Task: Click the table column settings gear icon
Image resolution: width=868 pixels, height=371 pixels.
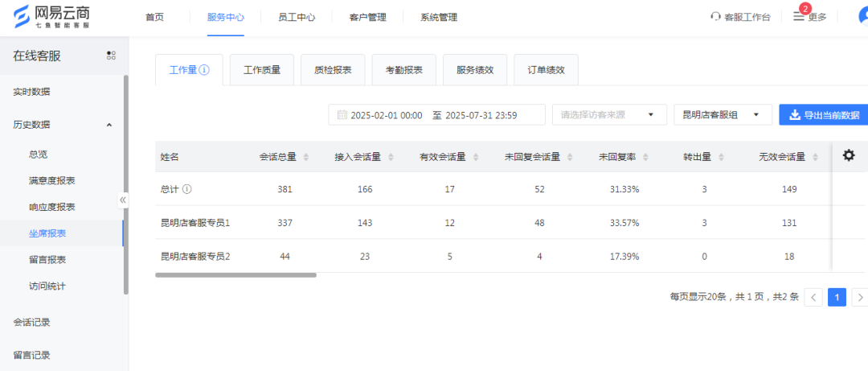Action: pos(849,155)
